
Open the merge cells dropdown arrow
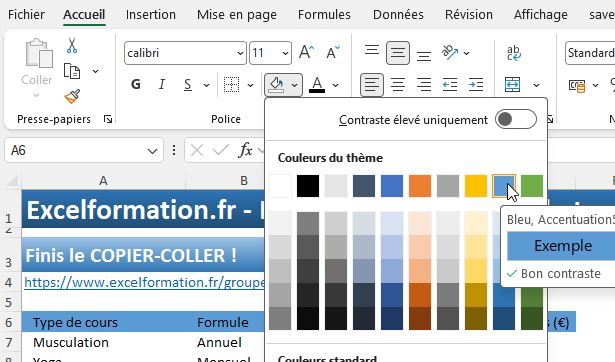(x=536, y=85)
